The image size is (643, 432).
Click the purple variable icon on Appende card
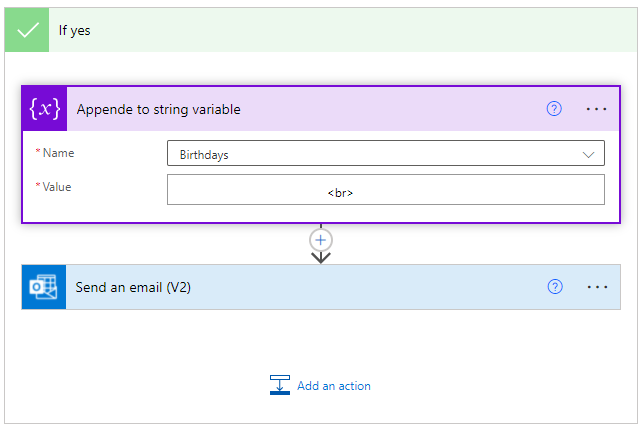coord(45,109)
